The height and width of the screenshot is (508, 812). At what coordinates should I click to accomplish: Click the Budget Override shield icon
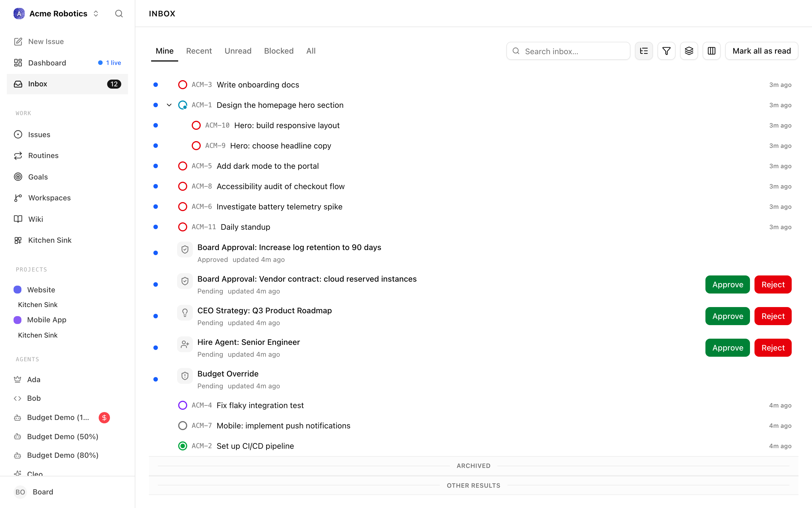(x=185, y=376)
